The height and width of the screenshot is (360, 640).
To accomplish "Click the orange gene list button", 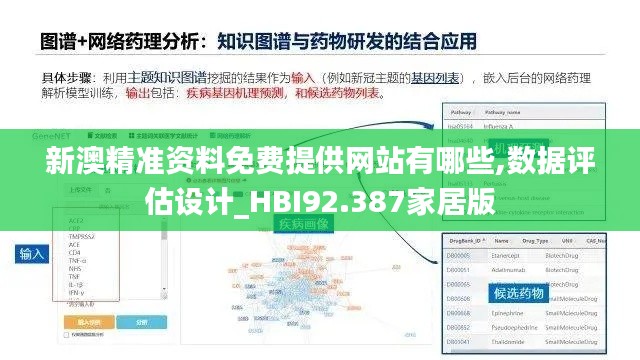I will (x=89, y=322).
